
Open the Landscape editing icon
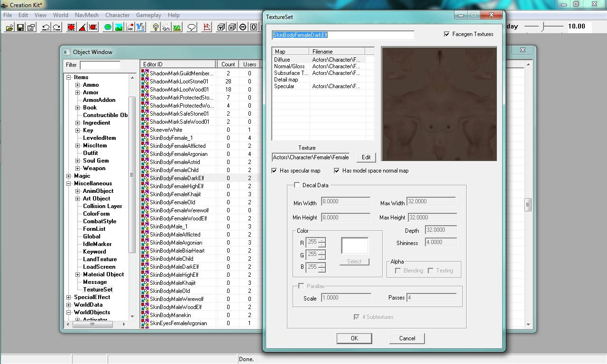pyautogui.click(x=119, y=27)
